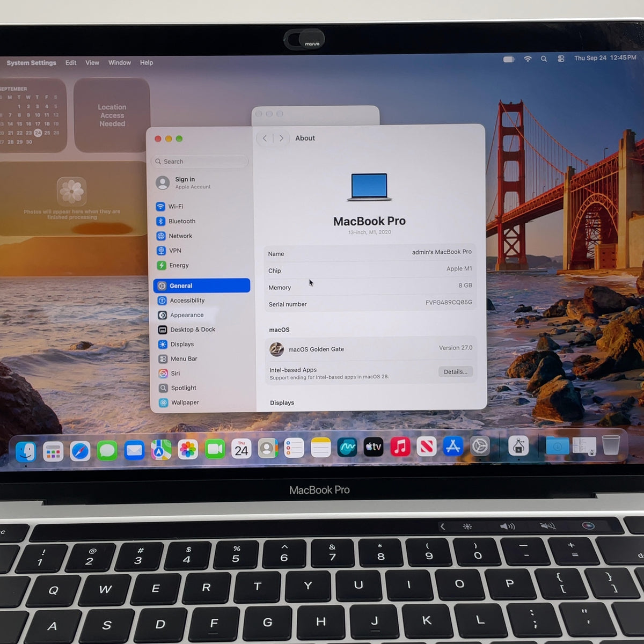Click the Location Access Needed widget
The width and height of the screenshot is (644, 644).
click(112, 115)
